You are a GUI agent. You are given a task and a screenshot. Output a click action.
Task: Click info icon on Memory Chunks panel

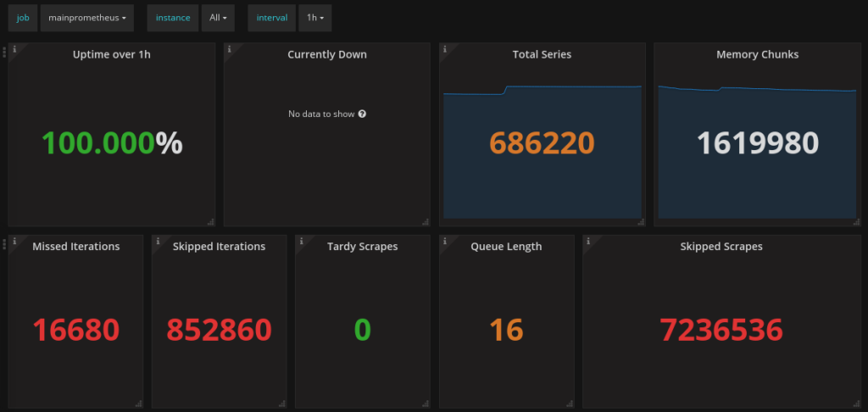pyautogui.click(x=660, y=50)
